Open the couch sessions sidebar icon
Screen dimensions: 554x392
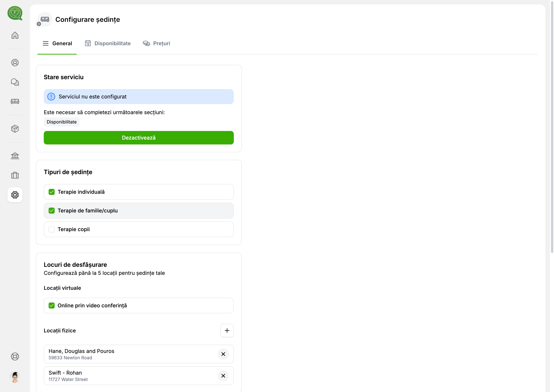click(15, 101)
